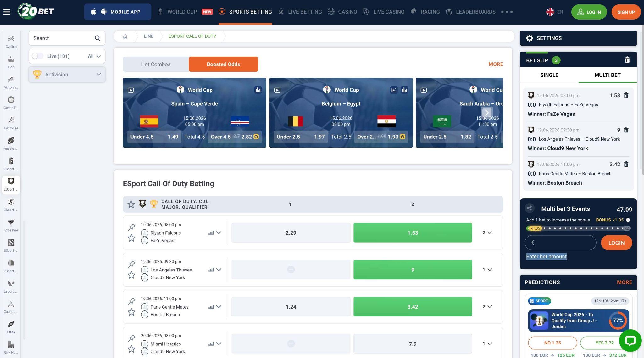Select odds 2.29 for Riyadh Falcons
The height and width of the screenshot is (358, 644).
[291, 233]
